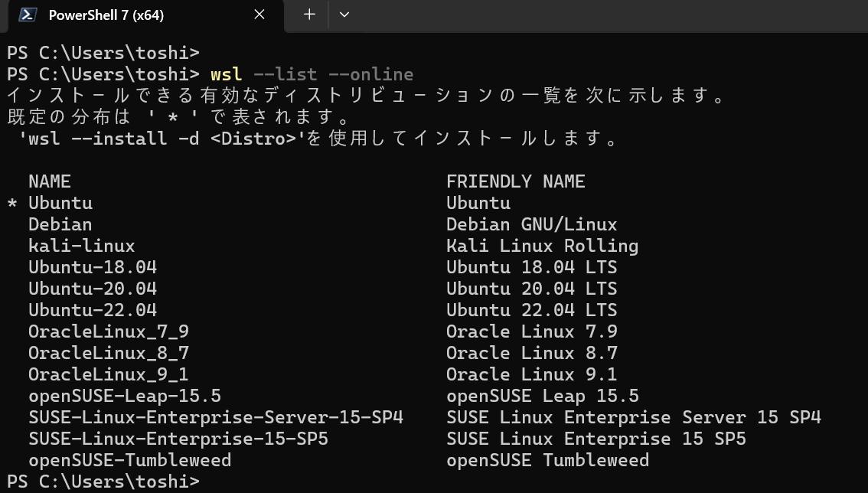Viewport: 868px width, 493px height.
Task: Click the last PS C:\Users\toshi> prompt
Action: pyautogui.click(x=103, y=482)
